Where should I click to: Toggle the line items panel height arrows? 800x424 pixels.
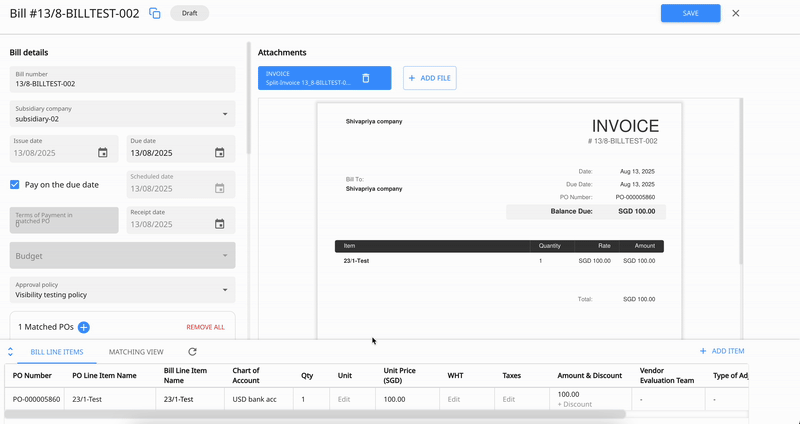[10, 352]
